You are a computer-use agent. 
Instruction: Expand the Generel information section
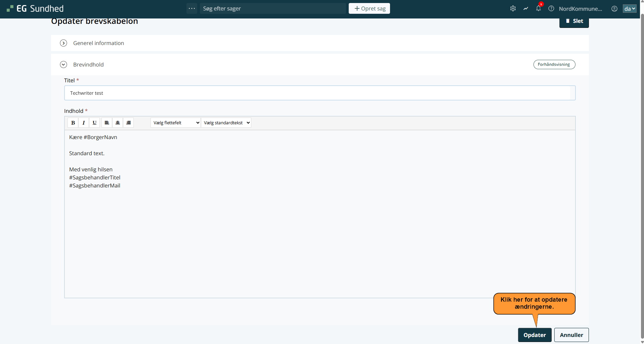tap(63, 43)
